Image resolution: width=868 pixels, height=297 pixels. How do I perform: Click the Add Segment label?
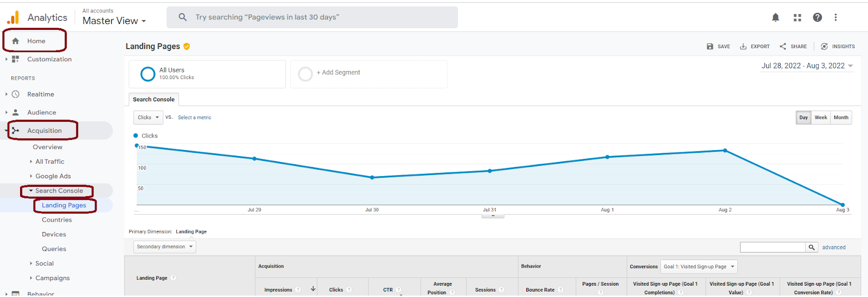[339, 73]
